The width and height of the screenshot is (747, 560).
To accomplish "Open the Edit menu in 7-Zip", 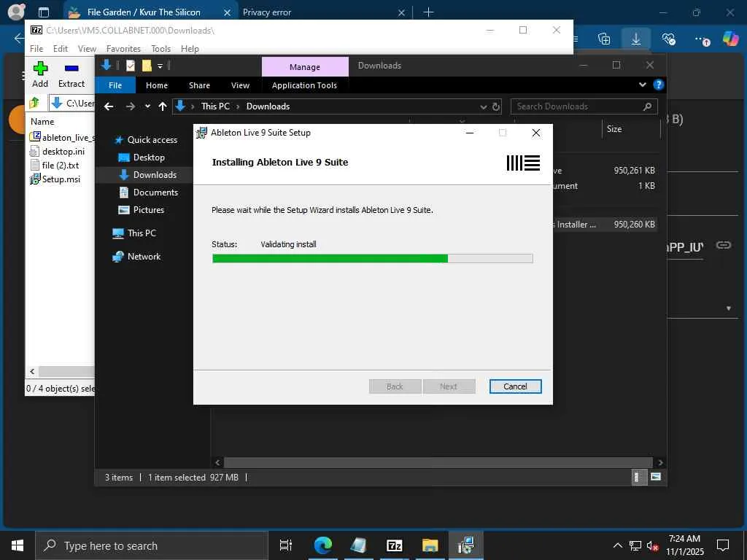I will point(60,49).
